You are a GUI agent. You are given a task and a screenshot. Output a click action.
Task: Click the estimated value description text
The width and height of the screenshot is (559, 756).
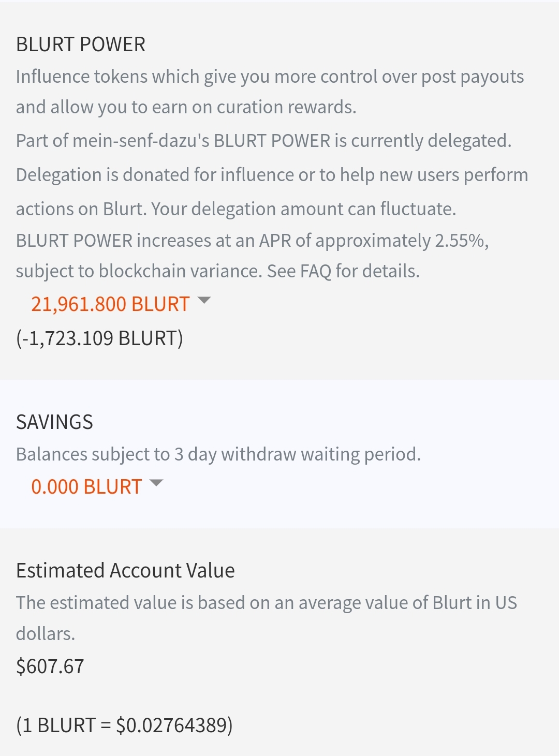click(x=266, y=603)
